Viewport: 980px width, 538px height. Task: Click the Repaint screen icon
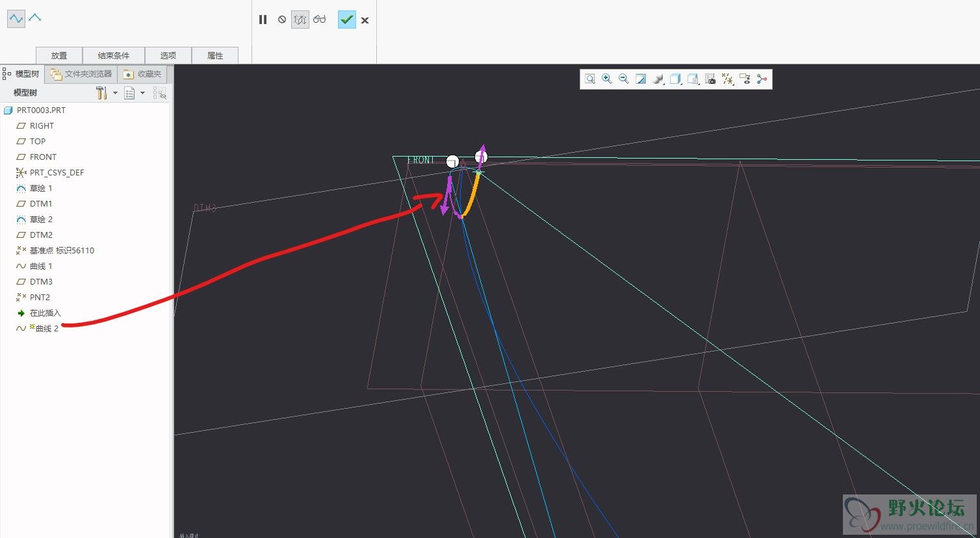click(641, 79)
